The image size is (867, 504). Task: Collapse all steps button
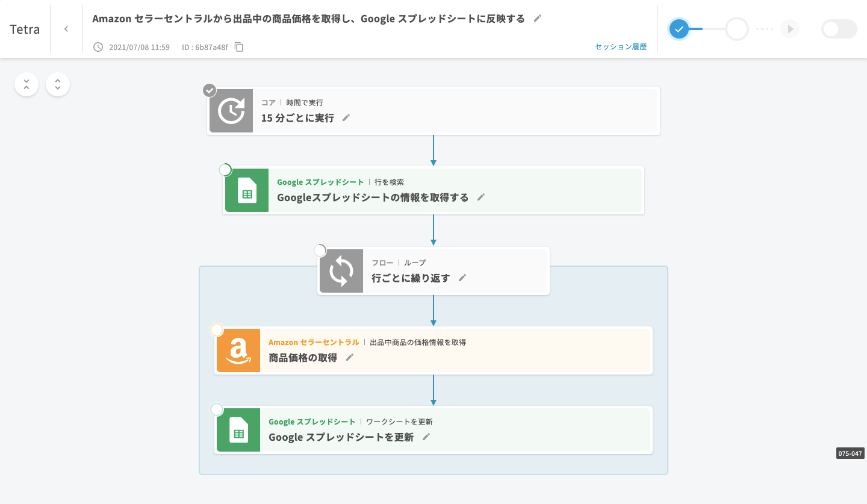tap(26, 84)
